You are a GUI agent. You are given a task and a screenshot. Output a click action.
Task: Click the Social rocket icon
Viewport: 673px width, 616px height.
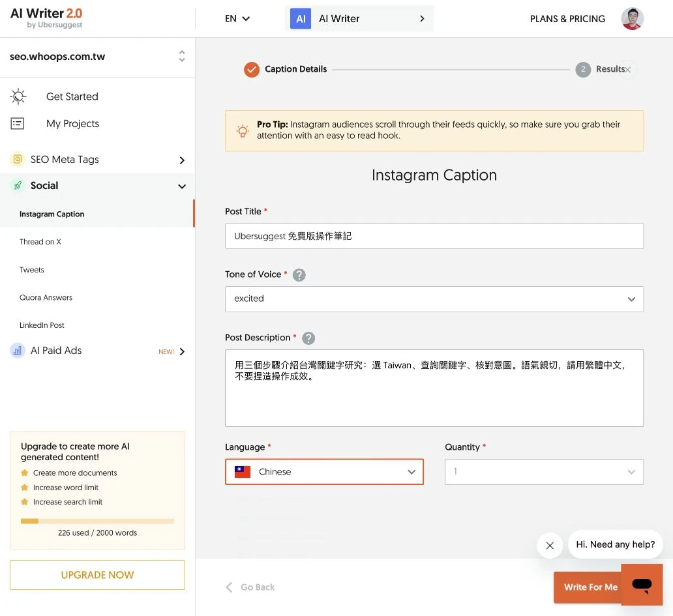[17, 185]
